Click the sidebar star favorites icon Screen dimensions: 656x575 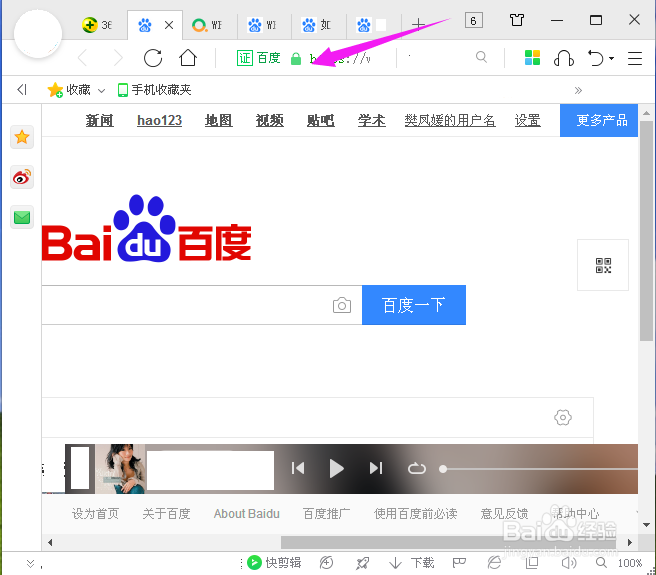click(x=22, y=137)
